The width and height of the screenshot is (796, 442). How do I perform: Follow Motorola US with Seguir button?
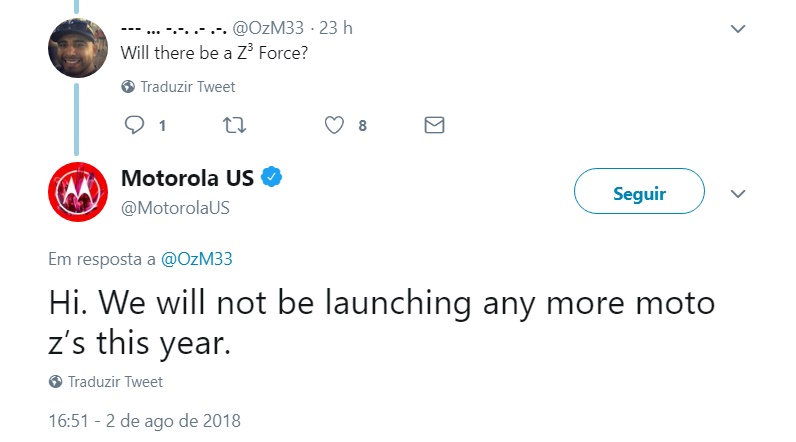(x=639, y=191)
